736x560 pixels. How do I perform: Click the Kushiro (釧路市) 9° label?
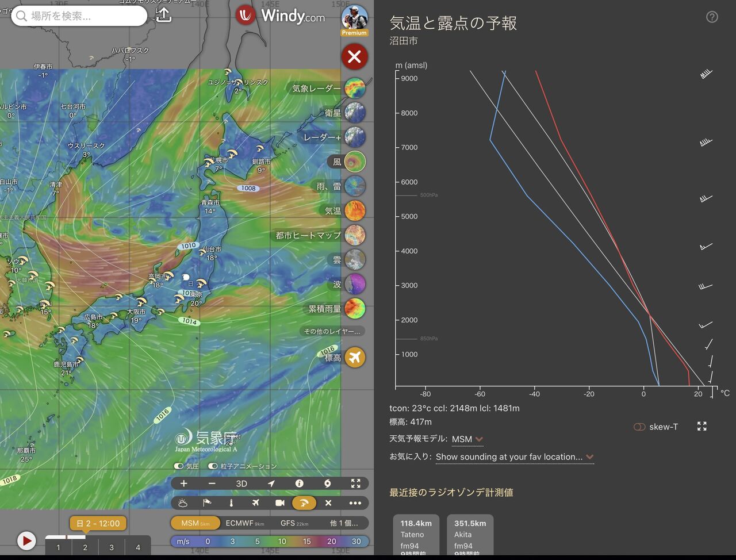261,166
